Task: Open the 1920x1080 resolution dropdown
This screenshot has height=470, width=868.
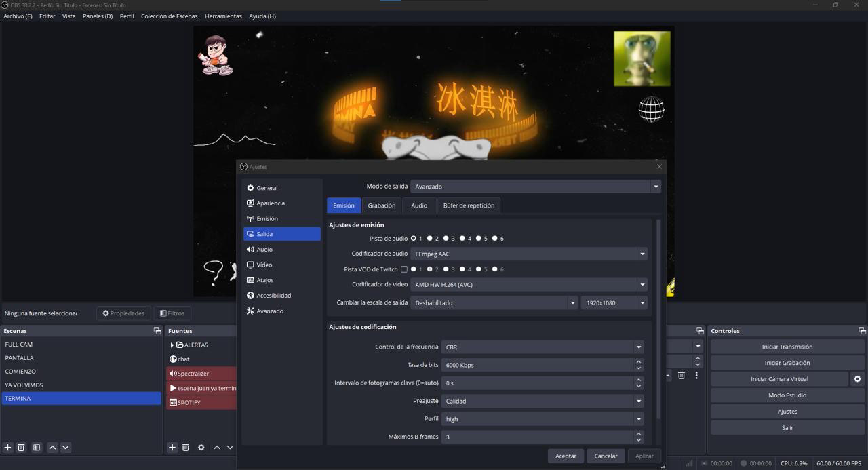Action: 614,302
